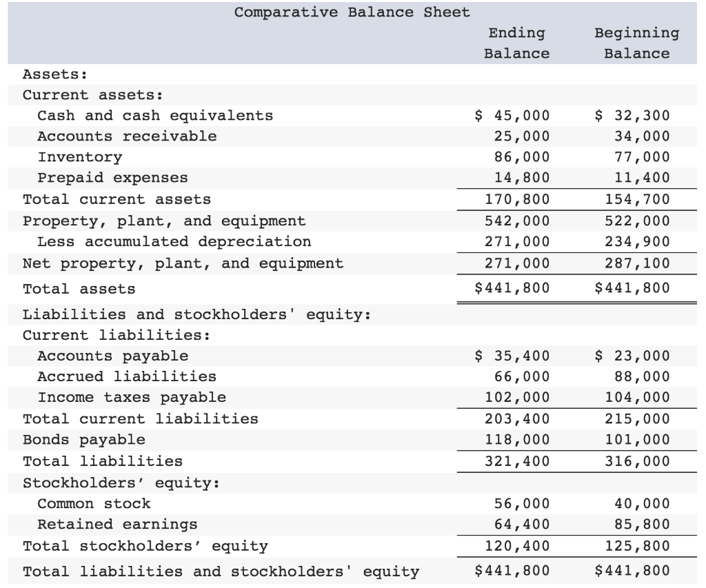Click the 203,400 total current liabilities value
The width and height of the screenshot is (706, 588).
pyautogui.click(x=517, y=419)
